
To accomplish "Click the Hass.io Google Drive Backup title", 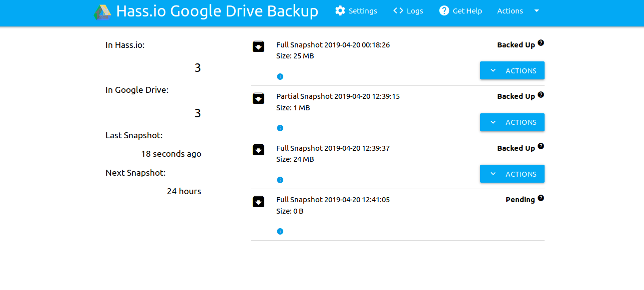I will (x=217, y=11).
